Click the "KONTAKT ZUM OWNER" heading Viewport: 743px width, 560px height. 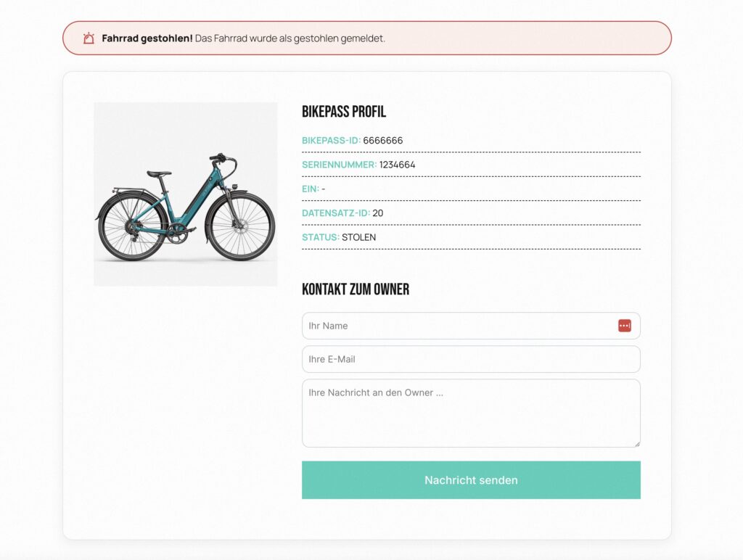point(356,289)
